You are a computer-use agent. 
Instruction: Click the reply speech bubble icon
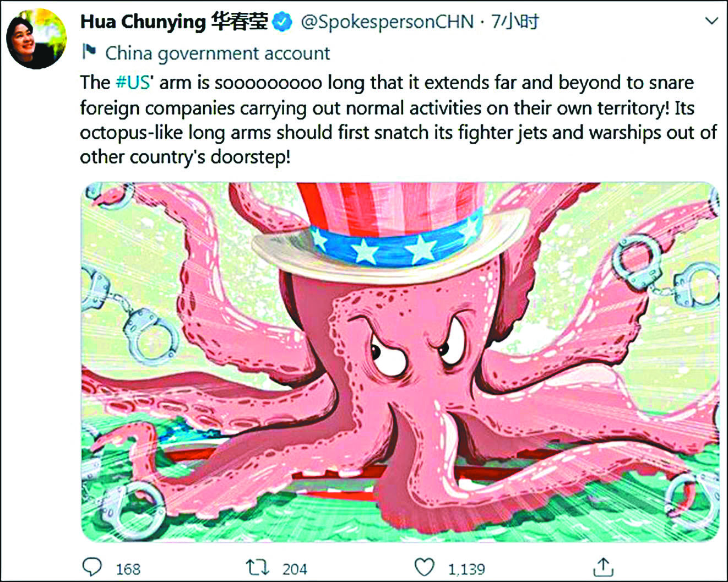[x=92, y=567]
